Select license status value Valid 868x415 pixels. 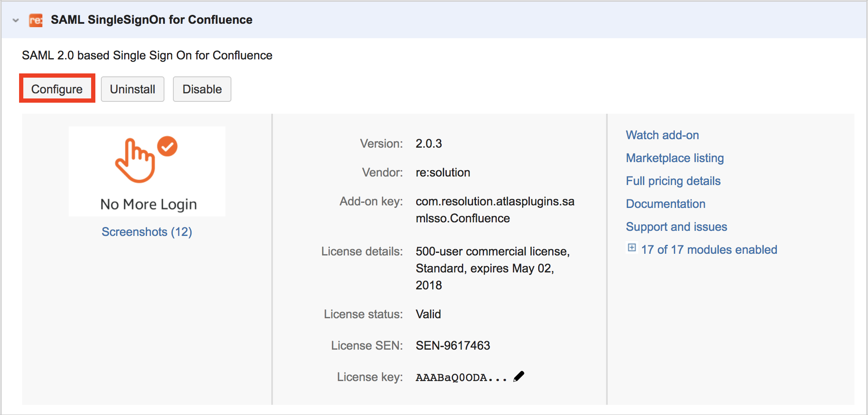pos(428,314)
